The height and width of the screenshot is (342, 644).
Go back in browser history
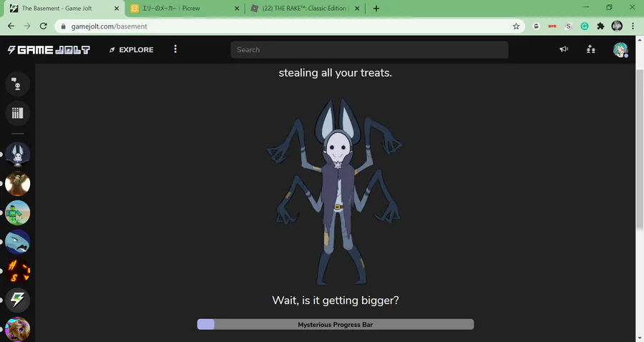point(11,26)
